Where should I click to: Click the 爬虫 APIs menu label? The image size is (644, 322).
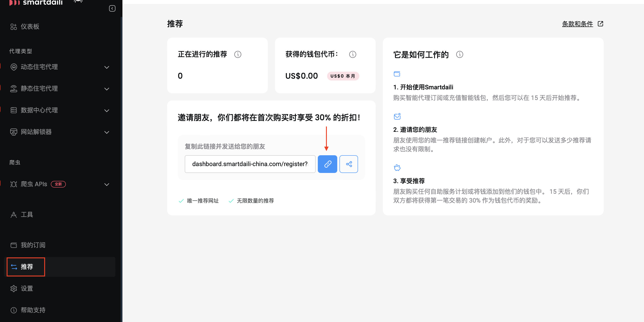coord(34,184)
